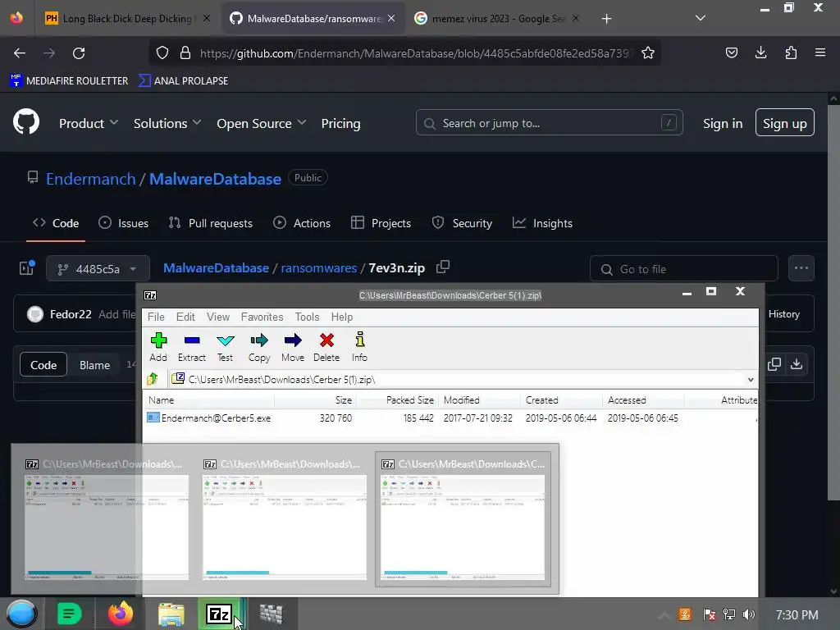Open the Actions repository tab
Image resolution: width=840 pixels, height=630 pixels.
pyautogui.click(x=302, y=223)
